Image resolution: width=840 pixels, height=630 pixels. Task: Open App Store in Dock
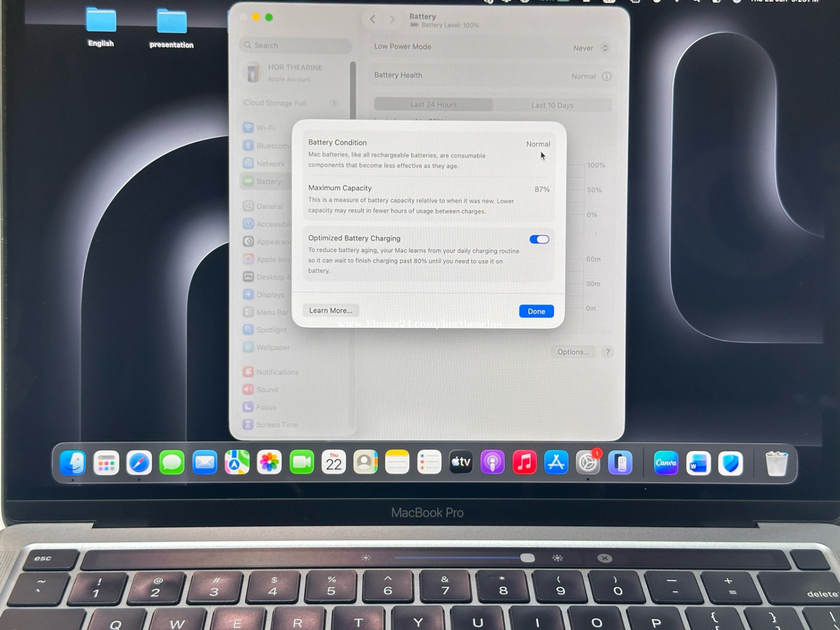(x=556, y=463)
